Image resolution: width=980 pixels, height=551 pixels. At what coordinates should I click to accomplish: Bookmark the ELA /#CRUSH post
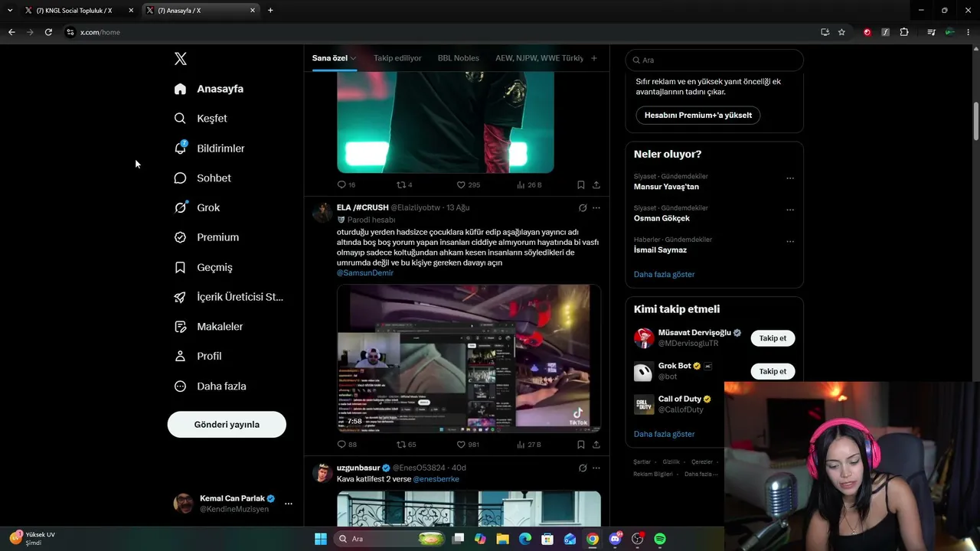[581, 445]
